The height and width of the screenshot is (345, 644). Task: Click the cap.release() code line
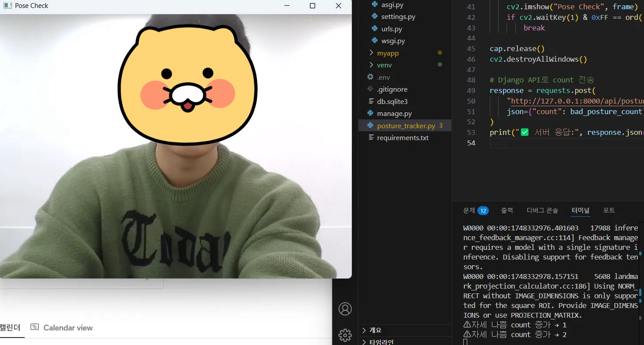click(x=517, y=48)
